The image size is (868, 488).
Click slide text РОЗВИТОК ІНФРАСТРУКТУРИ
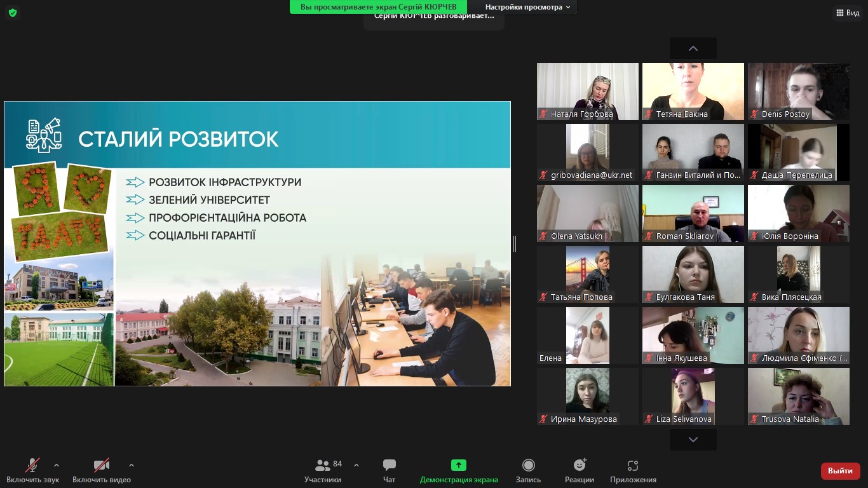tap(225, 182)
